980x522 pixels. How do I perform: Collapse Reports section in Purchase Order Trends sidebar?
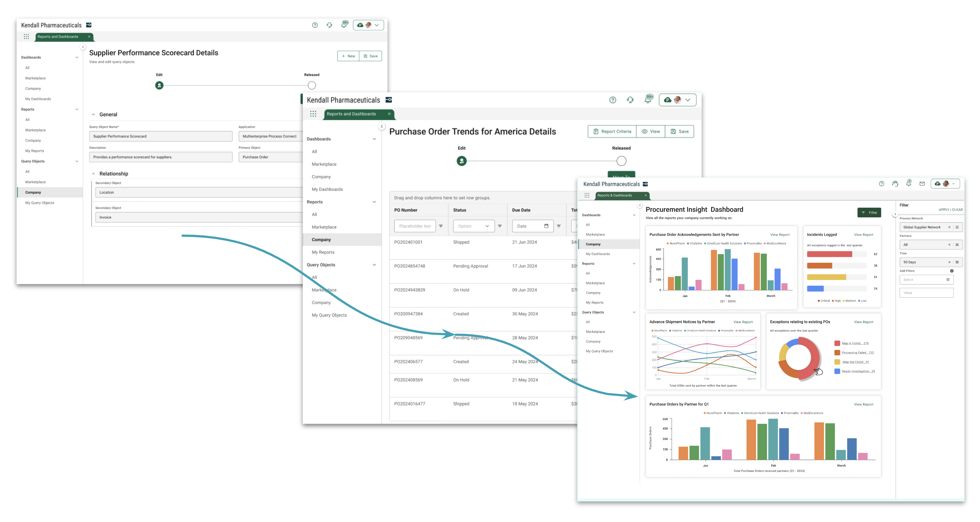(374, 202)
